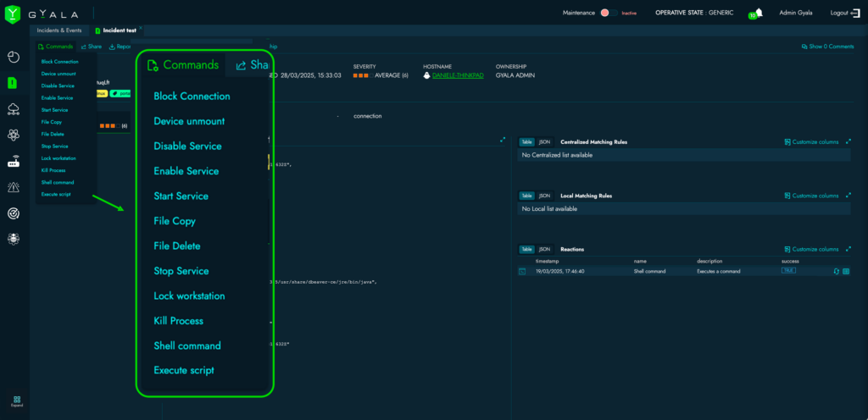Open the DANIELE-THINKPAD hostname link
This screenshot has width=868, height=420.
coord(457,75)
